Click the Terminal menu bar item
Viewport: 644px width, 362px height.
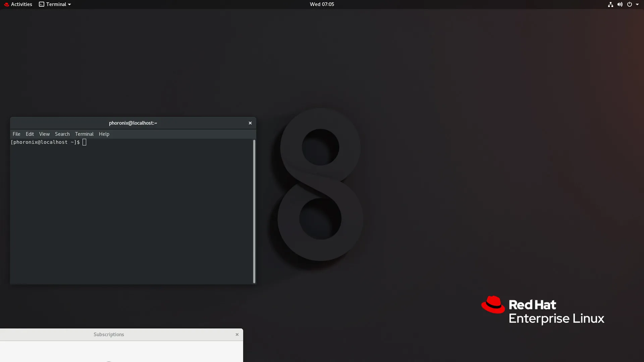click(x=84, y=134)
